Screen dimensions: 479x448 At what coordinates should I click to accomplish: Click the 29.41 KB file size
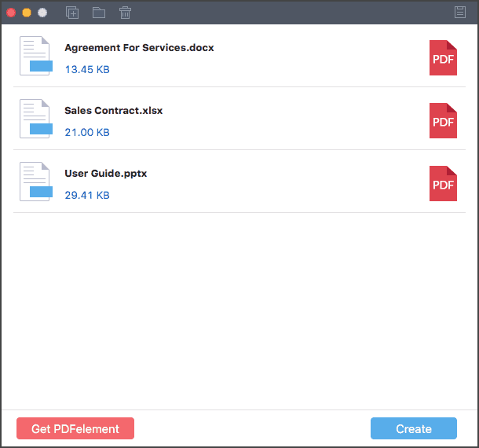(87, 195)
